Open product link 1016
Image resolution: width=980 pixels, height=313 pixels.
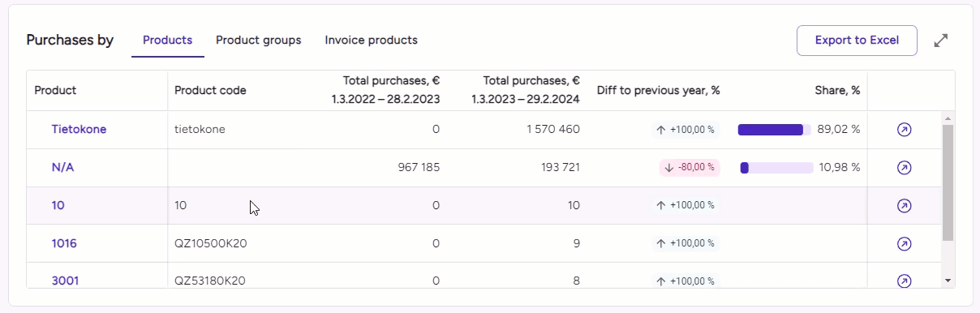click(x=64, y=243)
